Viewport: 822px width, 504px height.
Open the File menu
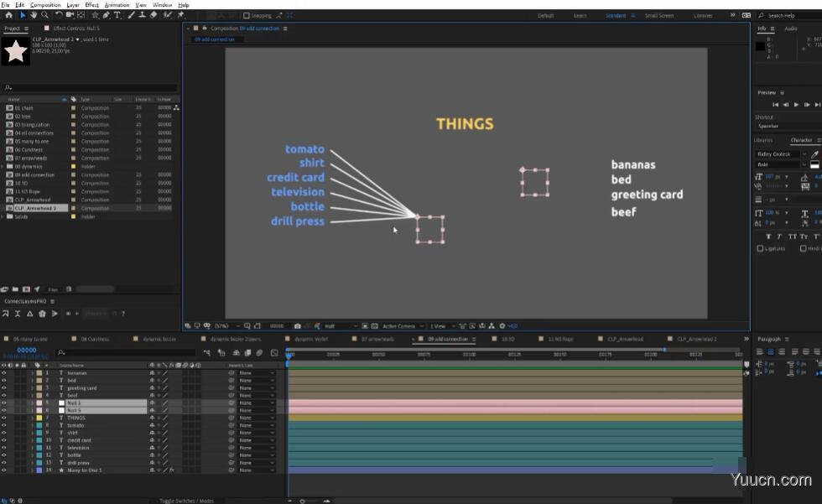(x=5, y=5)
